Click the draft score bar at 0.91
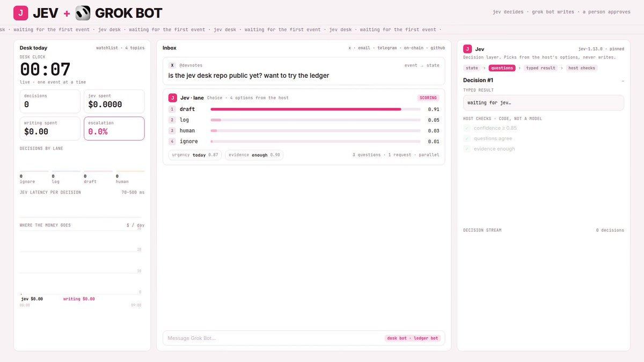The height and width of the screenshot is (362, 644). 316,109
